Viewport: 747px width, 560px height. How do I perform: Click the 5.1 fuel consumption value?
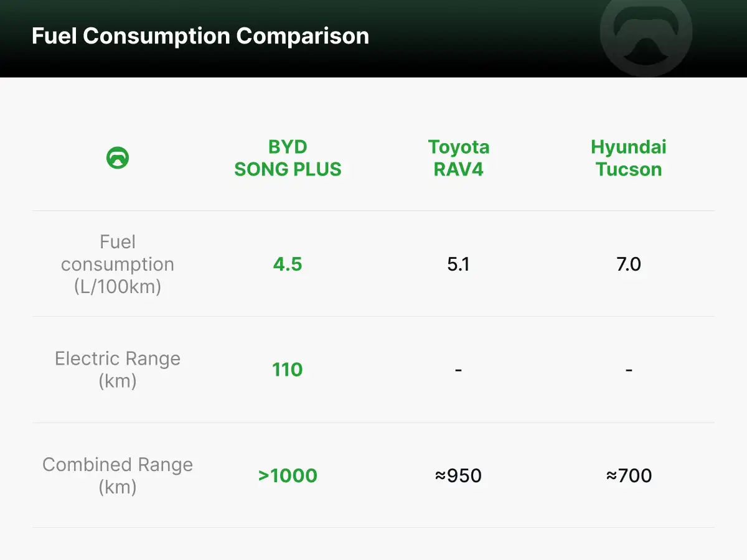click(x=458, y=264)
